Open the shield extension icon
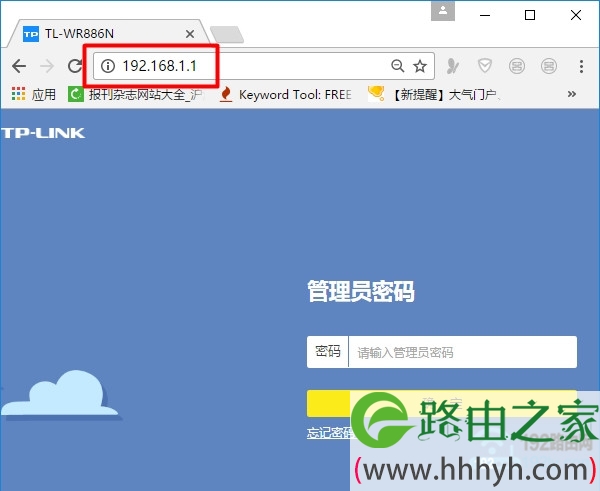Viewport: 600px width, 491px height. [485, 66]
